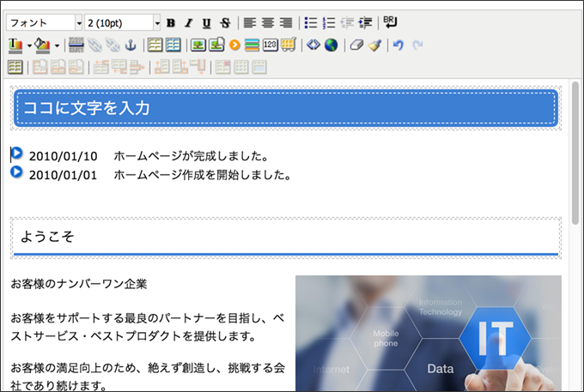Click the vertical scrollbar thumb
This screenshot has width=584, height=392.
pyautogui.click(x=575, y=153)
